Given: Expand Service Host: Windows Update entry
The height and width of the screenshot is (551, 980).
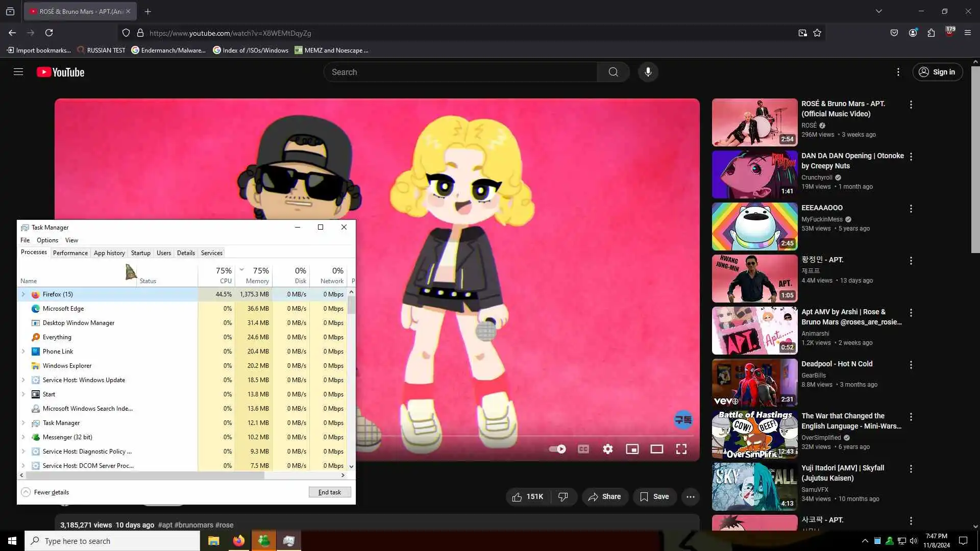Looking at the screenshot, I should click(x=23, y=380).
